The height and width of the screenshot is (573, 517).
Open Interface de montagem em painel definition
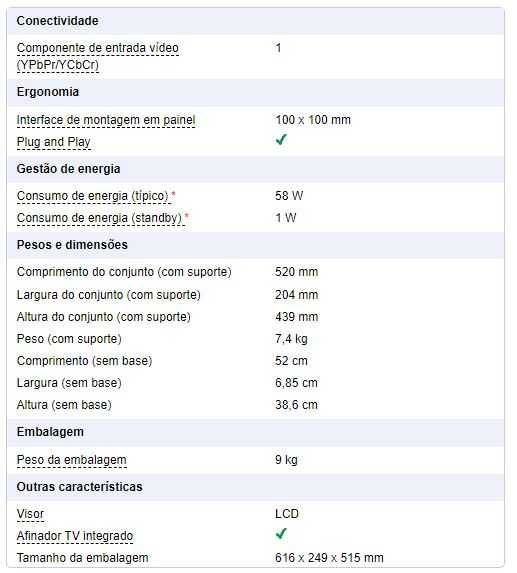point(106,120)
